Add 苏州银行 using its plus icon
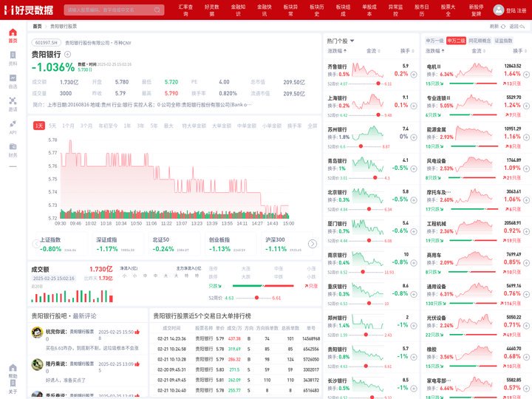532x399 pixels. [x=414, y=137]
